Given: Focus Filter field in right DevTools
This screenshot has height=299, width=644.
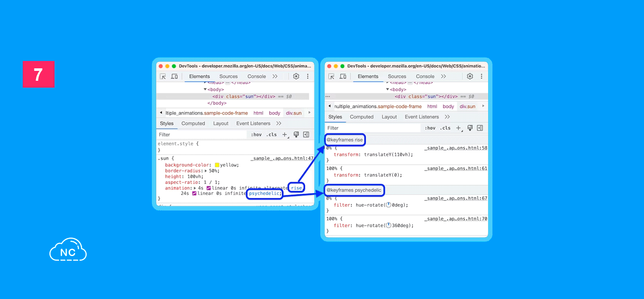Looking at the screenshot, I should 373,128.
